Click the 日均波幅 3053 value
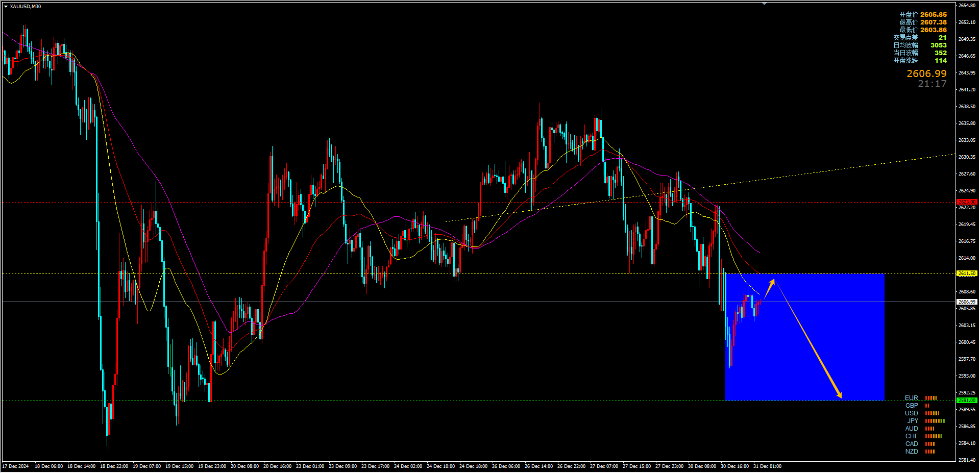The image size is (980, 473). coord(938,45)
